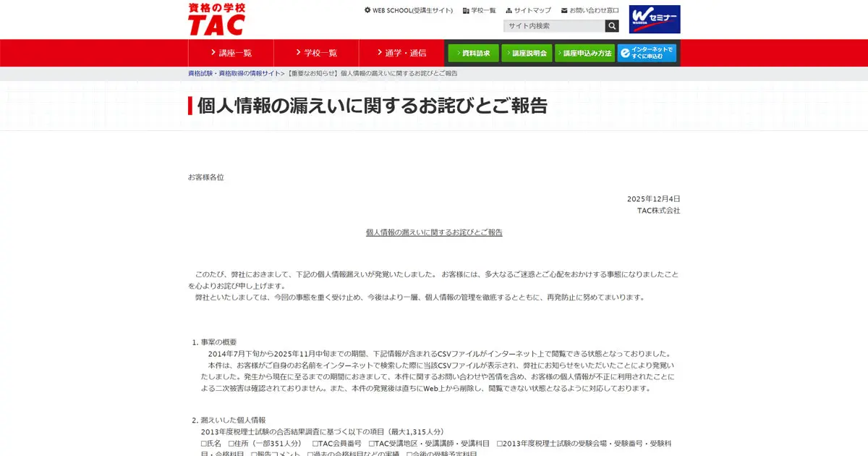The width and height of the screenshot is (868, 456).
Task: Click the magnifying glass search icon
Action: (x=611, y=25)
